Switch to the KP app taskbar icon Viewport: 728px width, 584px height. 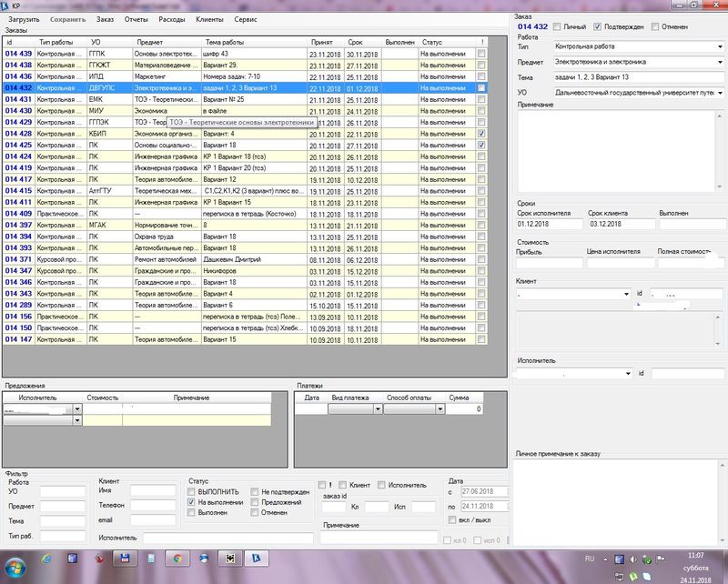pyautogui.click(x=257, y=558)
